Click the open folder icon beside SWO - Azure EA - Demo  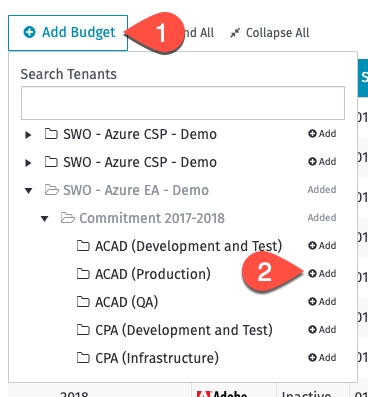tap(52, 190)
